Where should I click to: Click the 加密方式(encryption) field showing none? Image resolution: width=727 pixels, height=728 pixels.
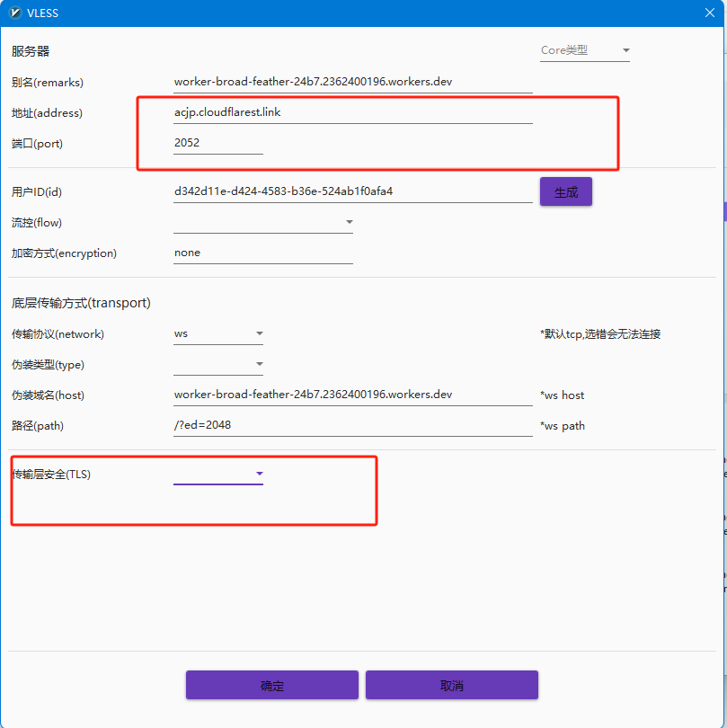[x=262, y=253]
